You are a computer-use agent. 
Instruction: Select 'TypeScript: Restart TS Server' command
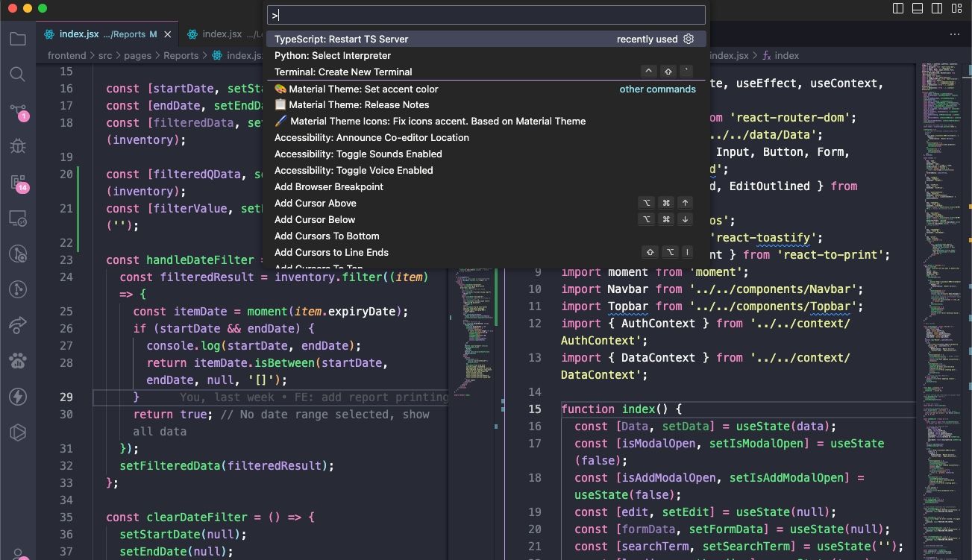pos(342,39)
